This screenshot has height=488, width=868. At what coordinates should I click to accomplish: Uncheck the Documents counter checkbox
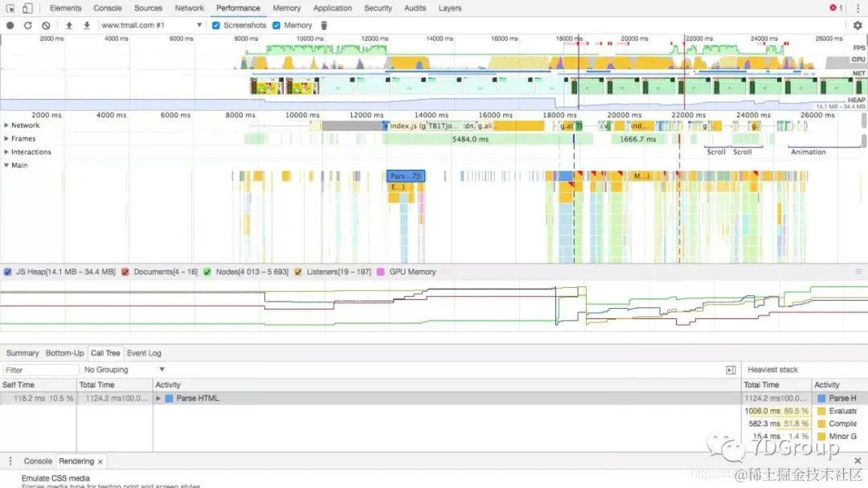click(125, 272)
